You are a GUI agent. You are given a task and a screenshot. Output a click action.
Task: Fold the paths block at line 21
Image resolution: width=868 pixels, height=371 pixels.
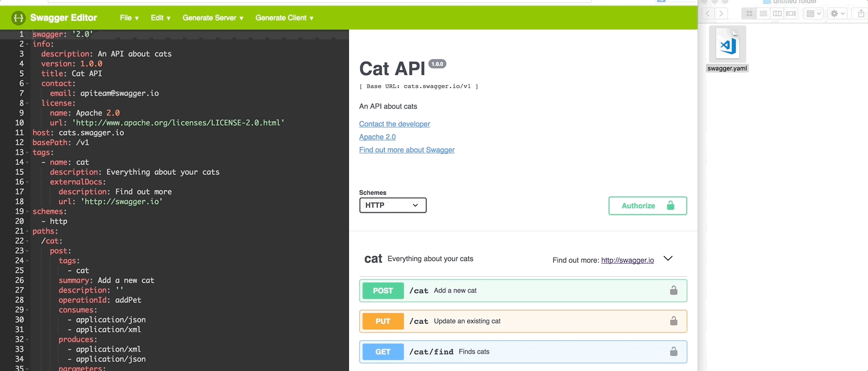point(27,231)
